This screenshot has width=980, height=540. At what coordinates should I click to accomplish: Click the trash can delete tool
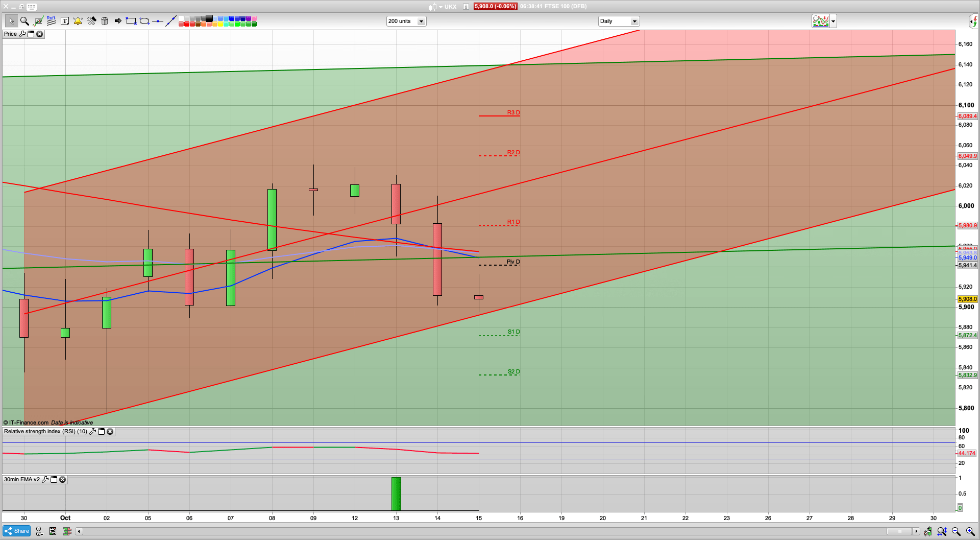pos(105,21)
